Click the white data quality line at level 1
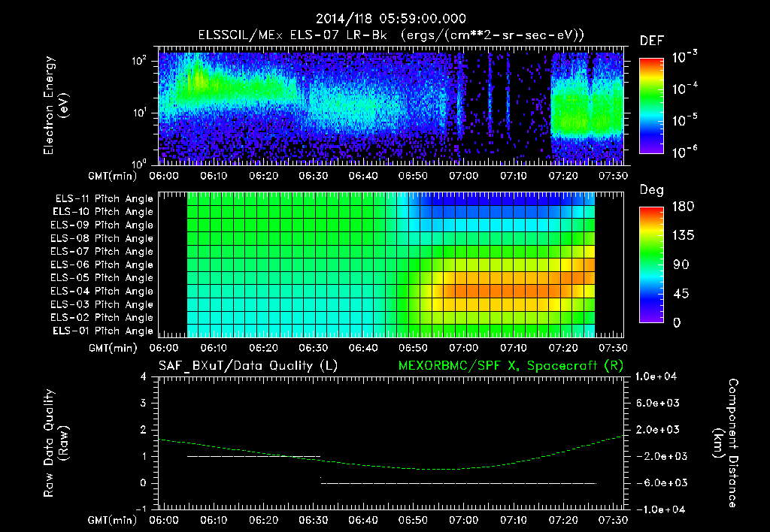 click(x=254, y=456)
